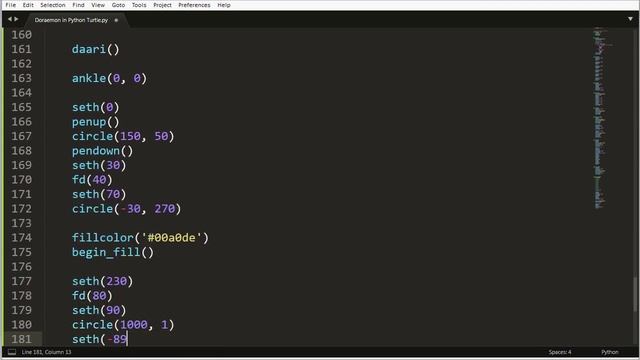
Task: Change syntax from Python in status bar
Action: point(609,352)
